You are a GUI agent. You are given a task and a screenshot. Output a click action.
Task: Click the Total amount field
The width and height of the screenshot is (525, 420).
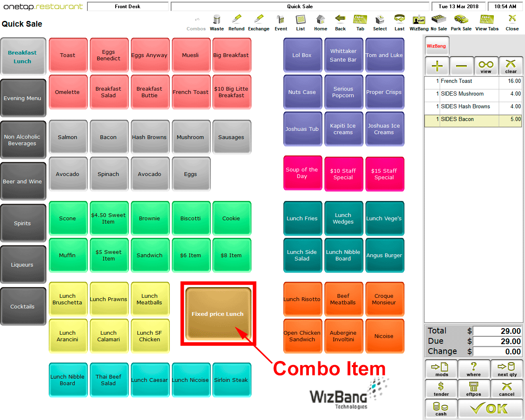point(497,331)
